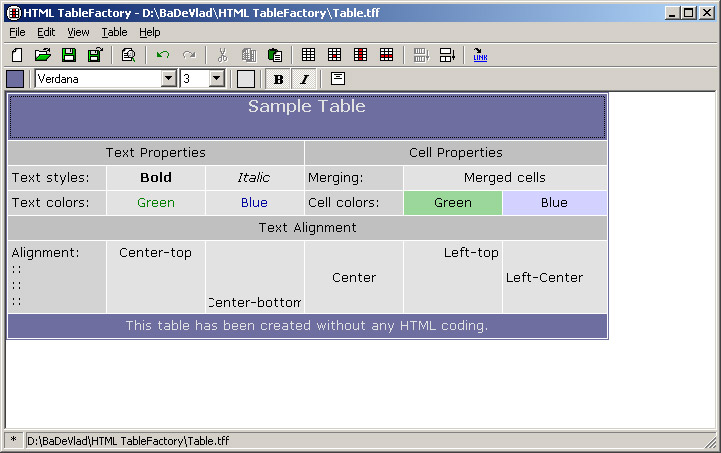
Task: Click the Cut scissors icon
Action: (223, 55)
